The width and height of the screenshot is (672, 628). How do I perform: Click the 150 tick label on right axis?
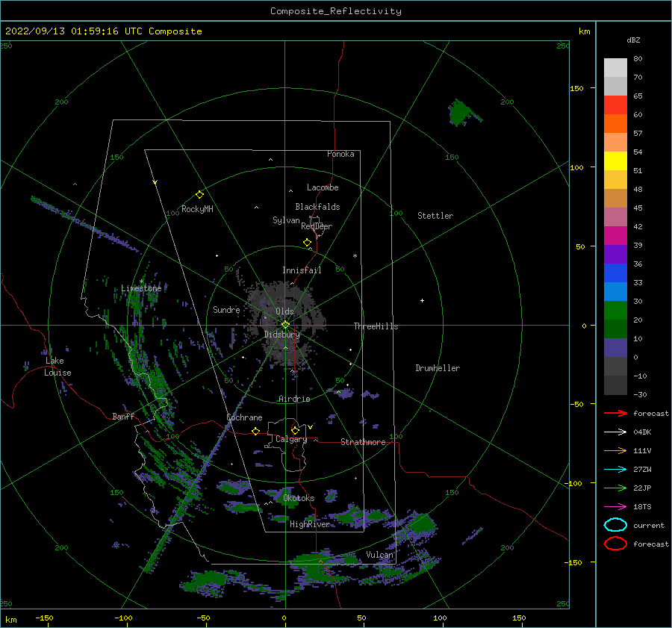pyautogui.click(x=576, y=88)
